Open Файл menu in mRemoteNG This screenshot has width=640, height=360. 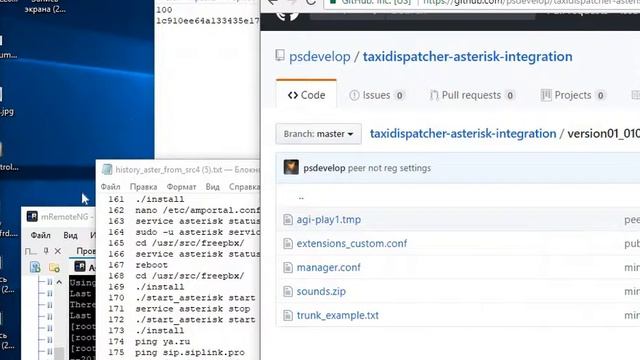[x=41, y=235]
